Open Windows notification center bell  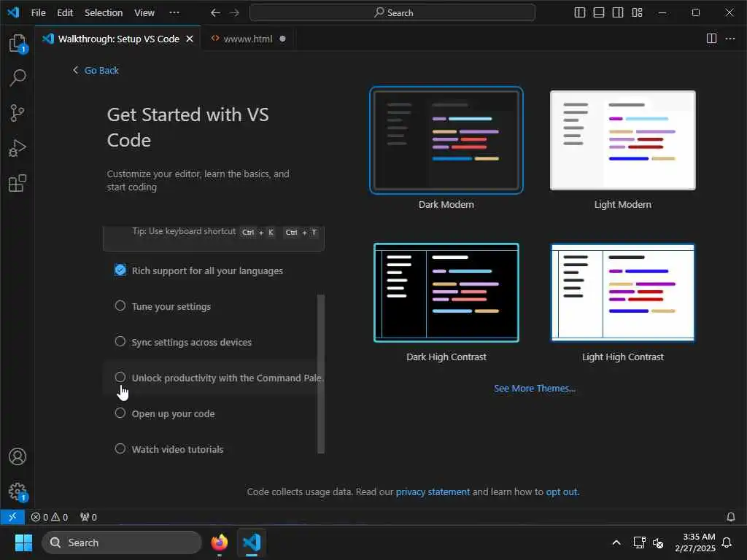[727, 542]
